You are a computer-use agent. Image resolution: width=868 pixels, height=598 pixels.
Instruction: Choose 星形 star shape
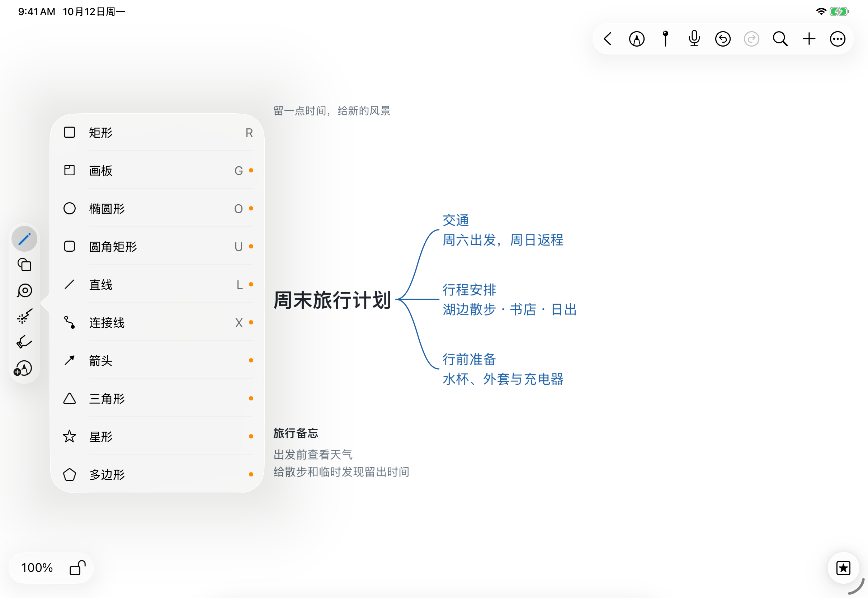[x=157, y=437]
